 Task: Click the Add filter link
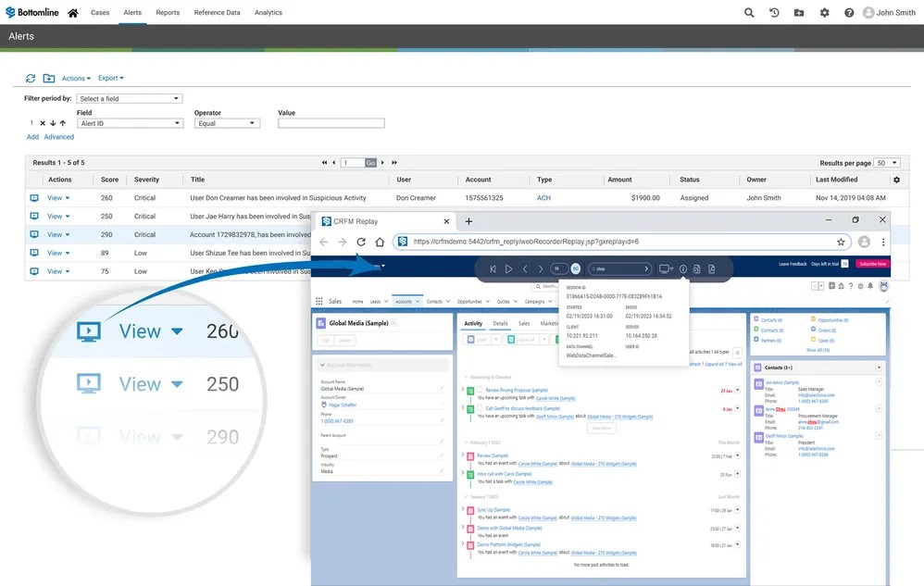(32, 137)
